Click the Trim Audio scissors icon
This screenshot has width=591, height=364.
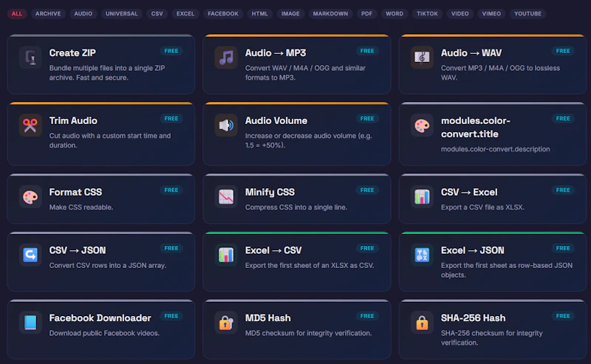30,125
